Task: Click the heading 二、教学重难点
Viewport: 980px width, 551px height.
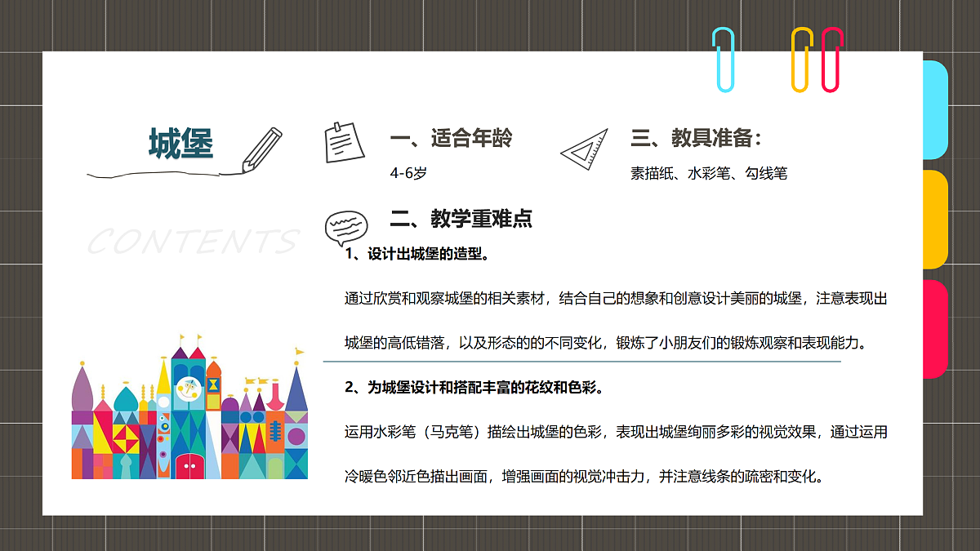Action: click(461, 218)
